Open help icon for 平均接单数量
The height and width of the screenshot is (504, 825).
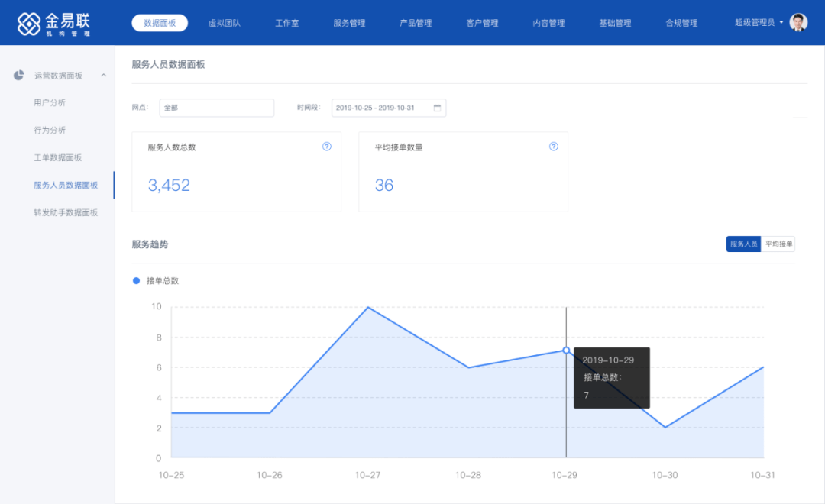(554, 147)
